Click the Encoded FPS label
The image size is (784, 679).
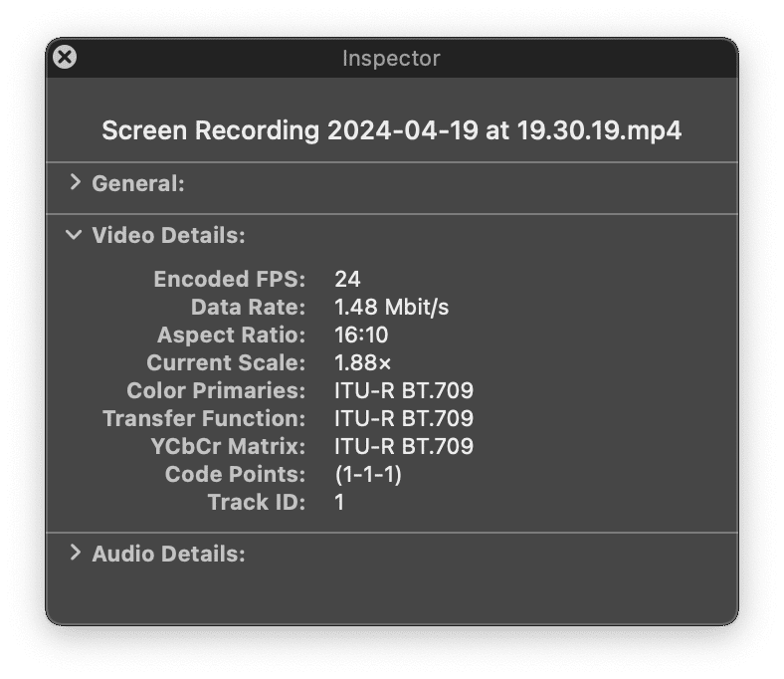pos(230,279)
